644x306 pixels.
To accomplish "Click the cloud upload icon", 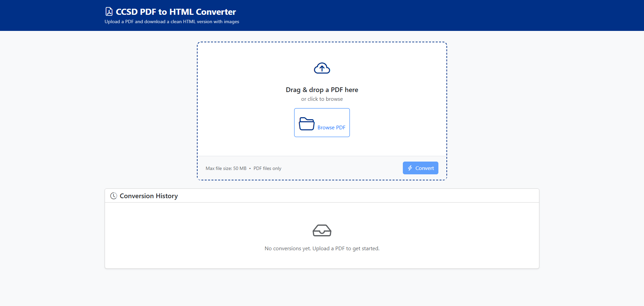I will point(322,68).
